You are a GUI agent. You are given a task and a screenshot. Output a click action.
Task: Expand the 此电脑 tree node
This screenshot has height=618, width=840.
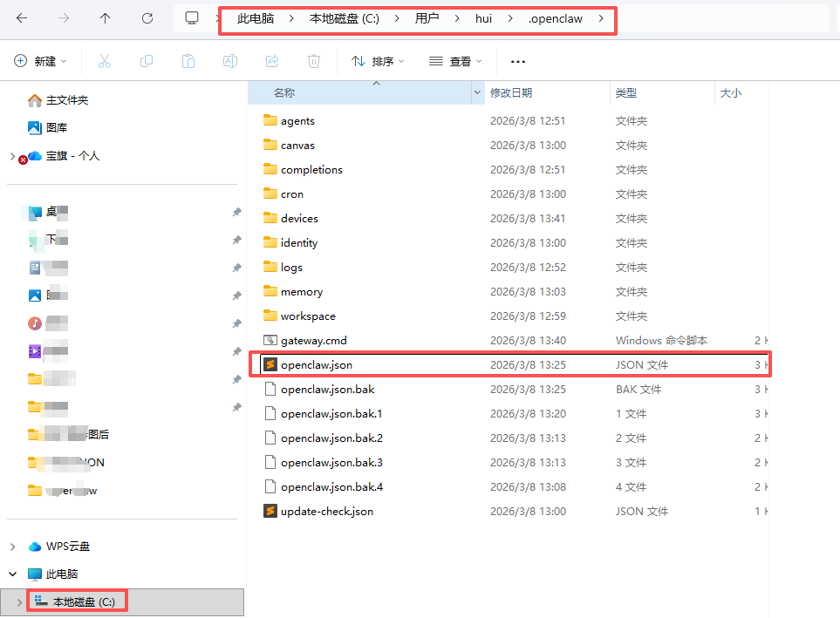(x=12, y=574)
